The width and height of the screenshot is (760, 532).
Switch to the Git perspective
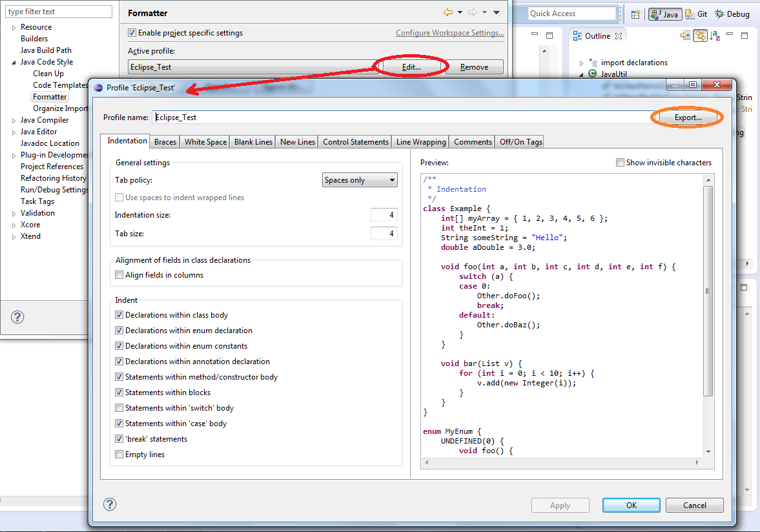pyautogui.click(x=696, y=14)
